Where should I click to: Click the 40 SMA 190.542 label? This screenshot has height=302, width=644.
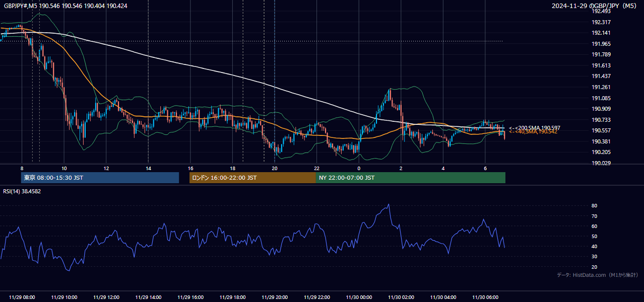[x=533, y=131]
